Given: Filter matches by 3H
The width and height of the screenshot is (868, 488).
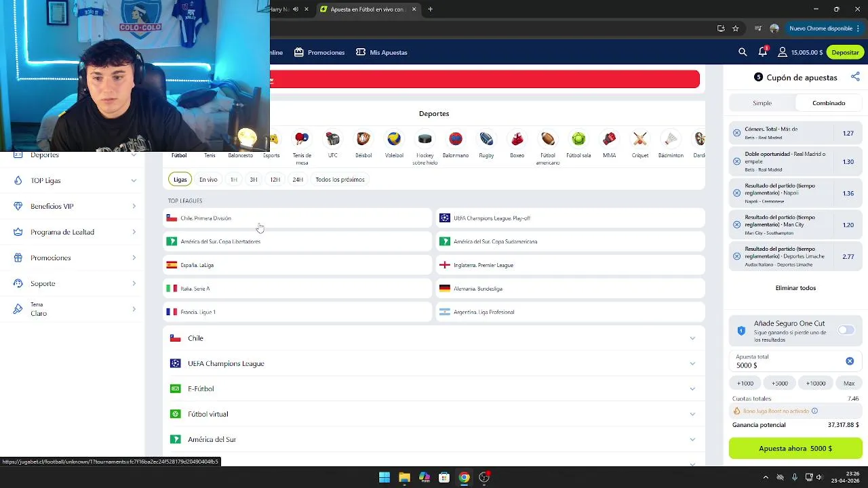Looking at the screenshot, I should tap(254, 180).
